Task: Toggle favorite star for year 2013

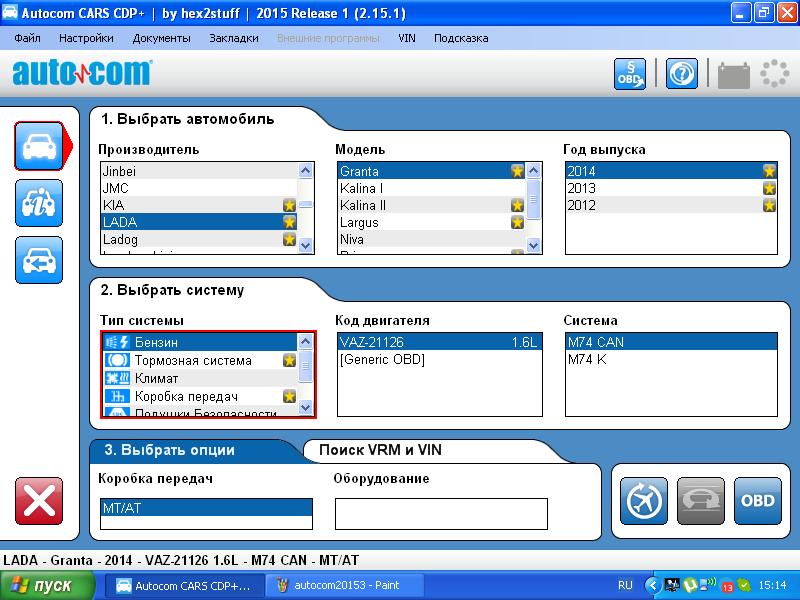Action: pos(769,188)
